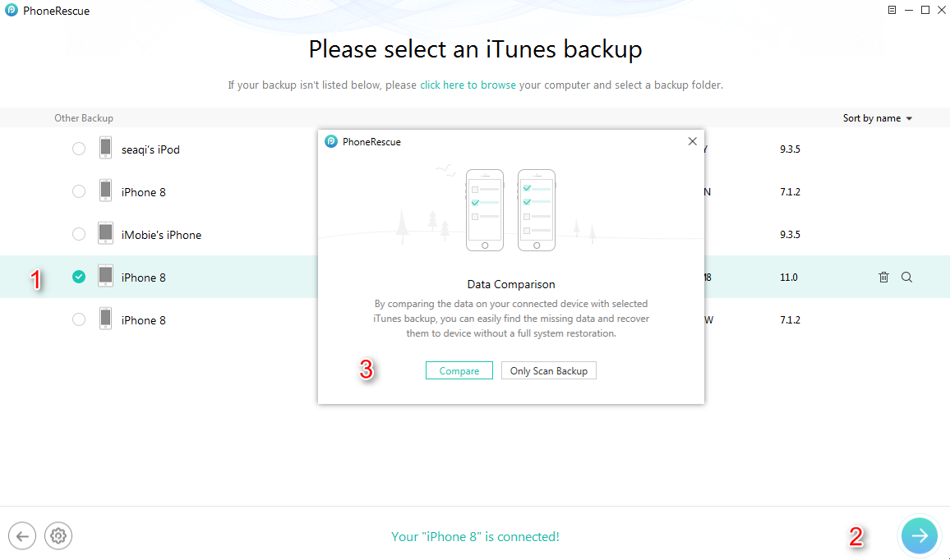Follow the 'click here to browse' link
Viewport: 950px width, 560px height.
coord(468,85)
